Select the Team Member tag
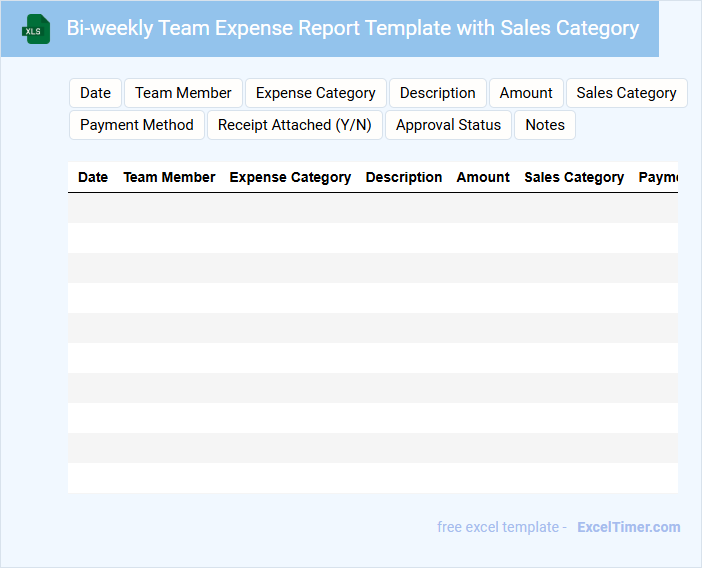 (183, 93)
